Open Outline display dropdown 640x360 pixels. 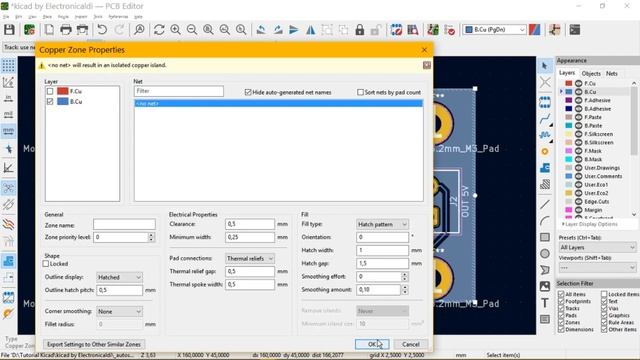coord(119,277)
